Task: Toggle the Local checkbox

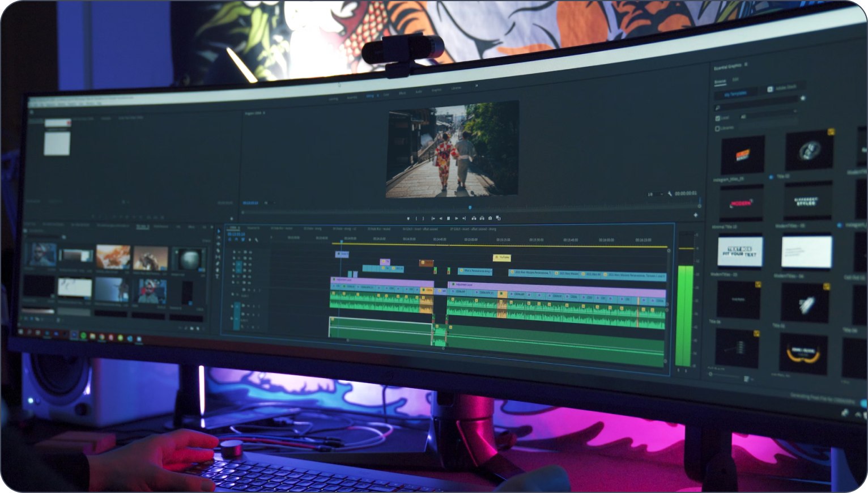Action: click(x=717, y=118)
